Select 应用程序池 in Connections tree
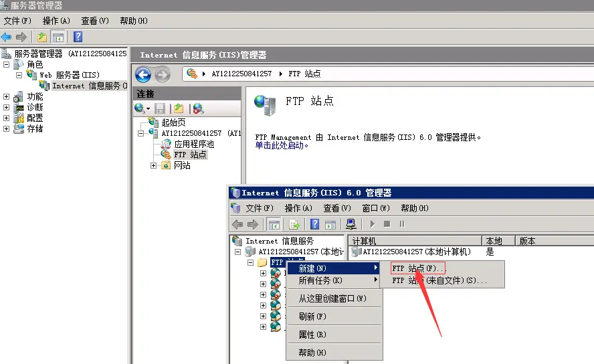The height and width of the screenshot is (364, 594). (x=194, y=144)
